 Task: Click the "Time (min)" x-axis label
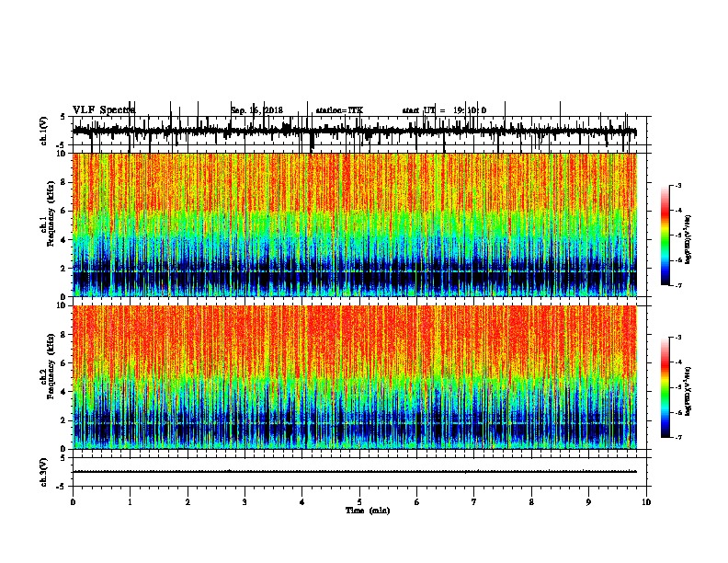point(368,511)
